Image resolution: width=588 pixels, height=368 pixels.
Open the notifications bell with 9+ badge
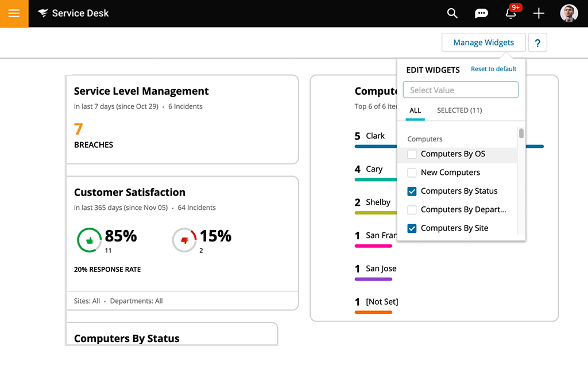click(510, 13)
